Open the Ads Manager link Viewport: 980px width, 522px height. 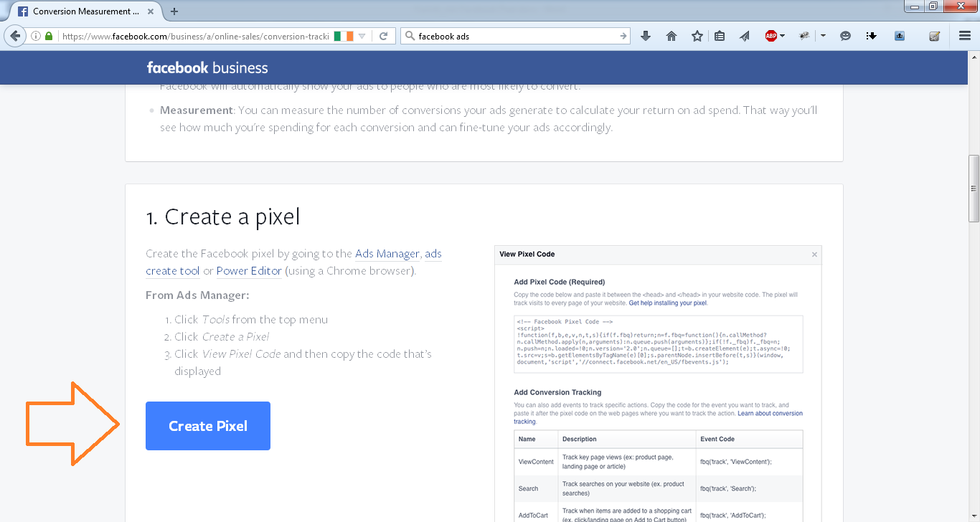(x=387, y=253)
